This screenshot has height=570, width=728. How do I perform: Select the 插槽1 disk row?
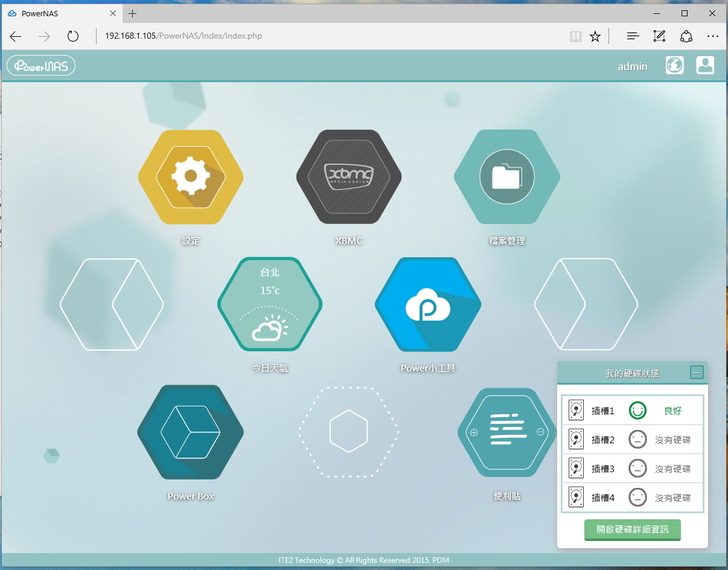(x=632, y=410)
